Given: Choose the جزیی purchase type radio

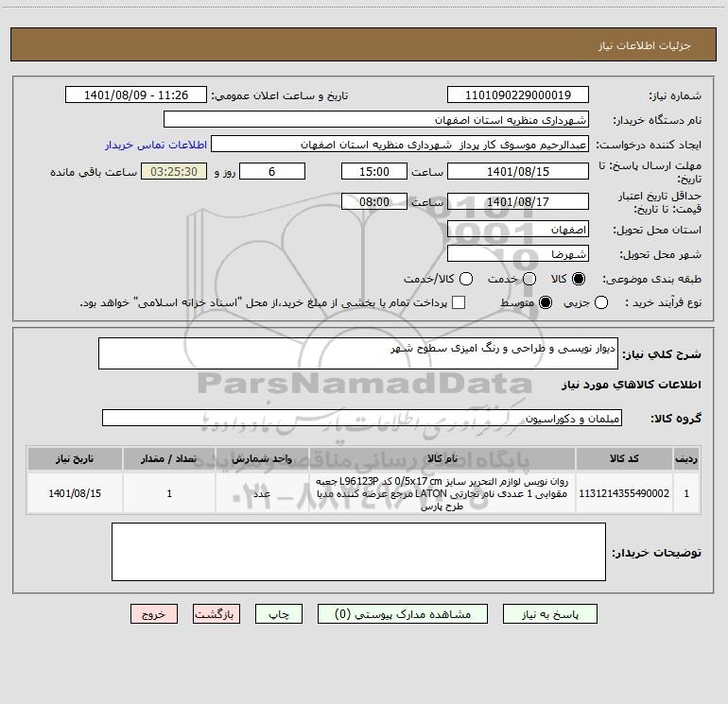Looking at the screenshot, I should click(601, 302).
